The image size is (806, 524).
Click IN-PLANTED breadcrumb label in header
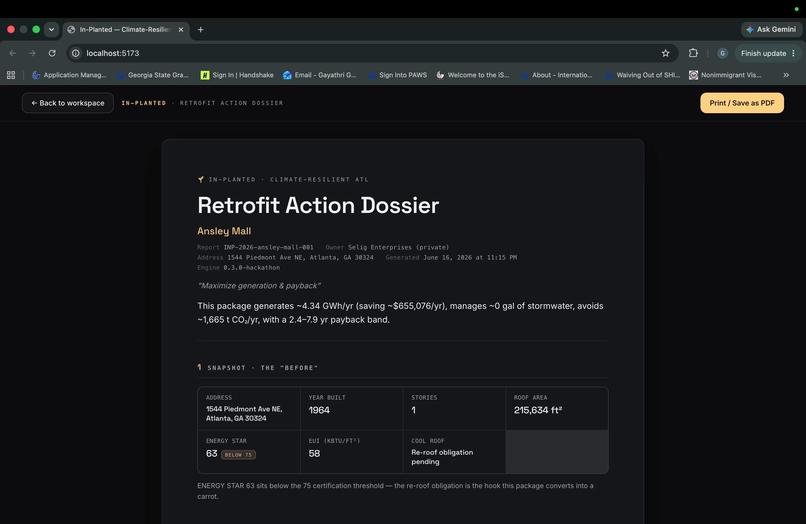click(144, 103)
